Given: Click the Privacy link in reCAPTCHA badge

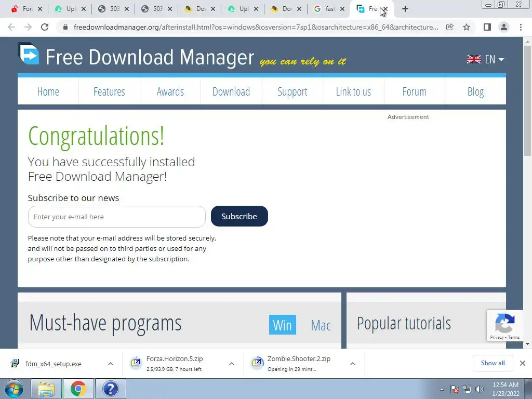Looking at the screenshot, I should (497, 337).
